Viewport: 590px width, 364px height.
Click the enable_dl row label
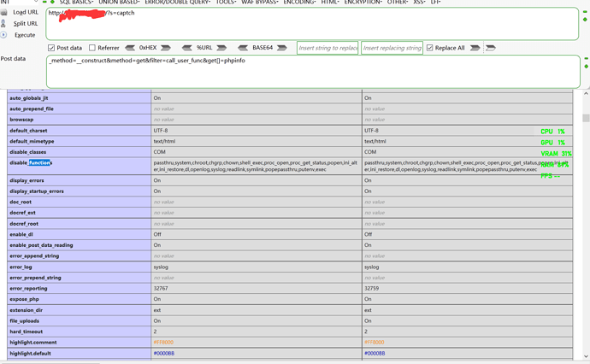[x=21, y=234]
